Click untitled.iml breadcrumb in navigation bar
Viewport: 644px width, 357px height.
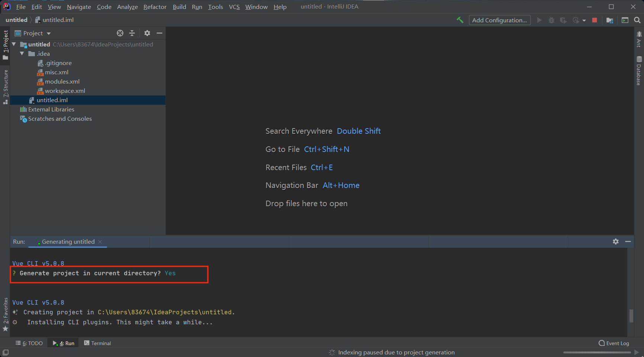(x=55, y=20)
